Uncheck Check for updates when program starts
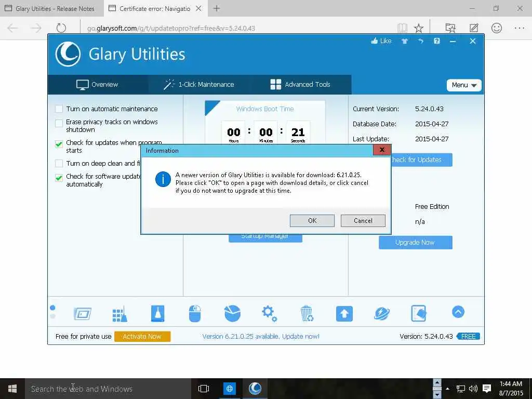 click(59, 144)
